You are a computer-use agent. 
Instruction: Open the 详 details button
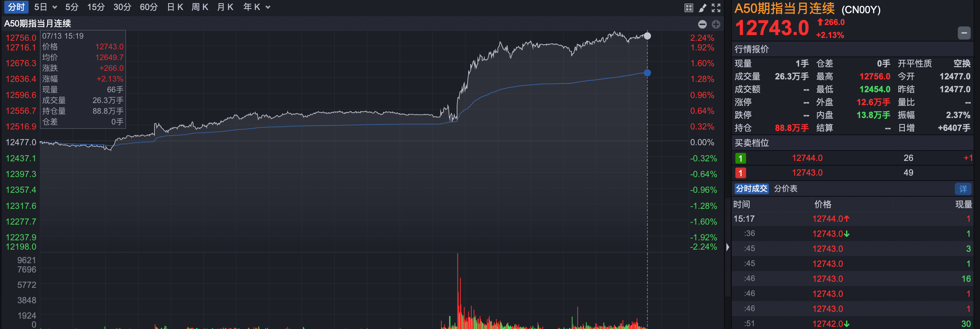[962, 189]
